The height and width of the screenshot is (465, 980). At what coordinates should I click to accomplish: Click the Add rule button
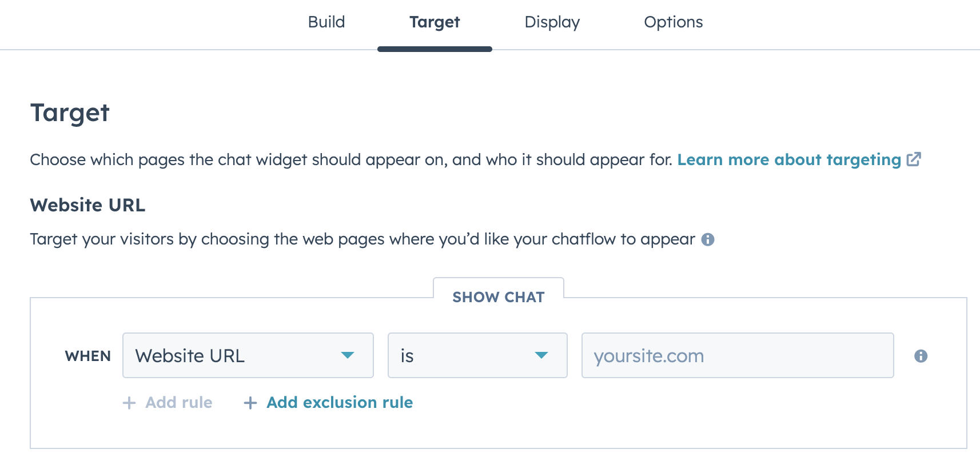point(168,402)
